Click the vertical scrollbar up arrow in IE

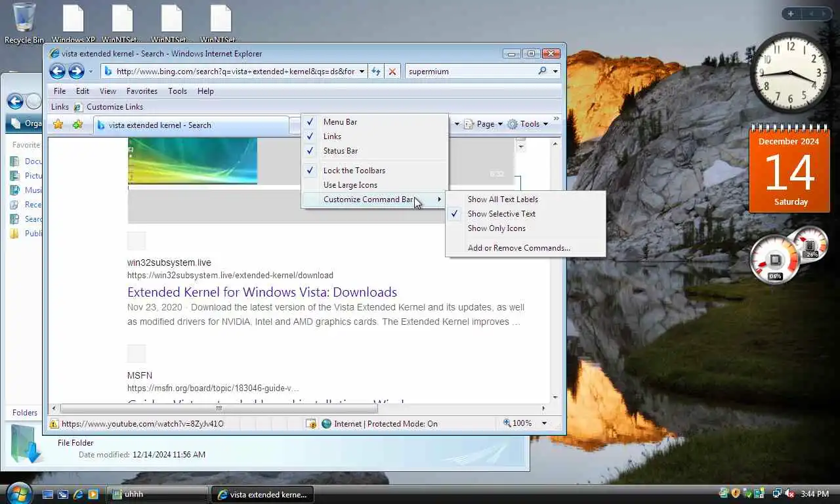(556, 144)
